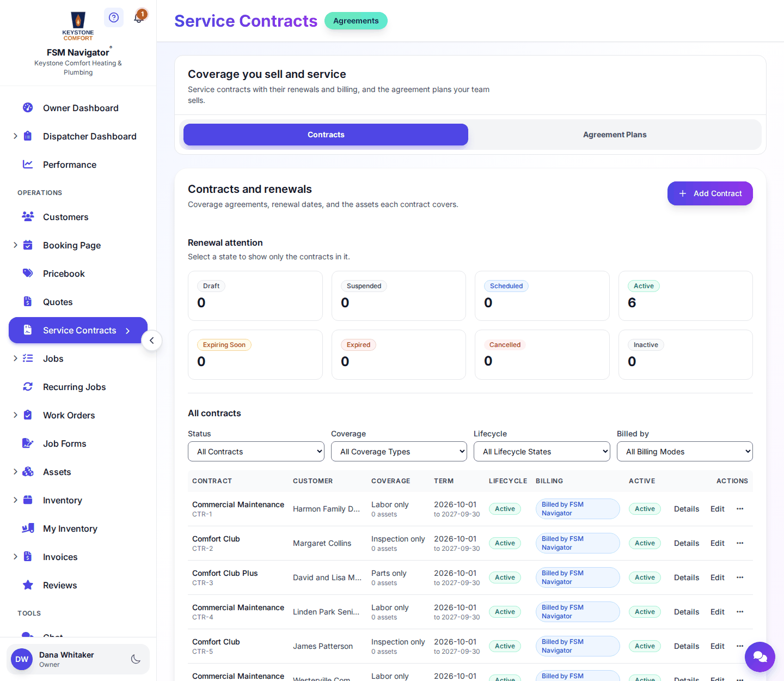Collapse the sidebar with arrow button
784x681 pixels.
(x=151, y=340)
